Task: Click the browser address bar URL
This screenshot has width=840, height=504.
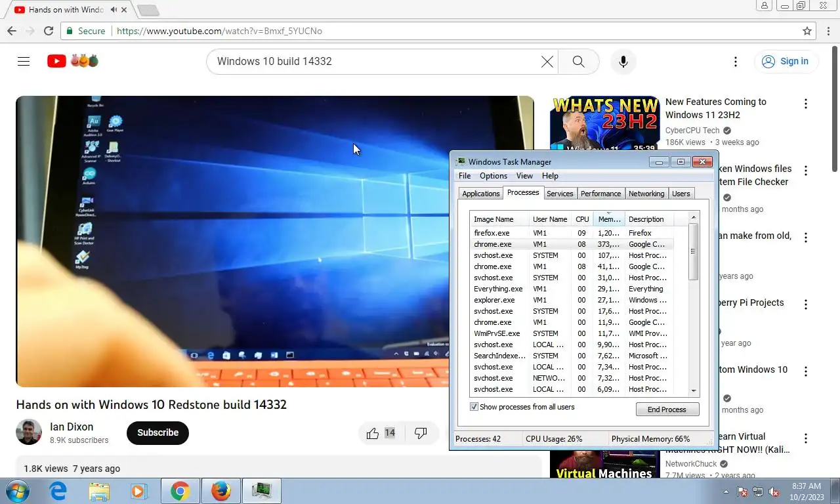Action: pos(219,31)
